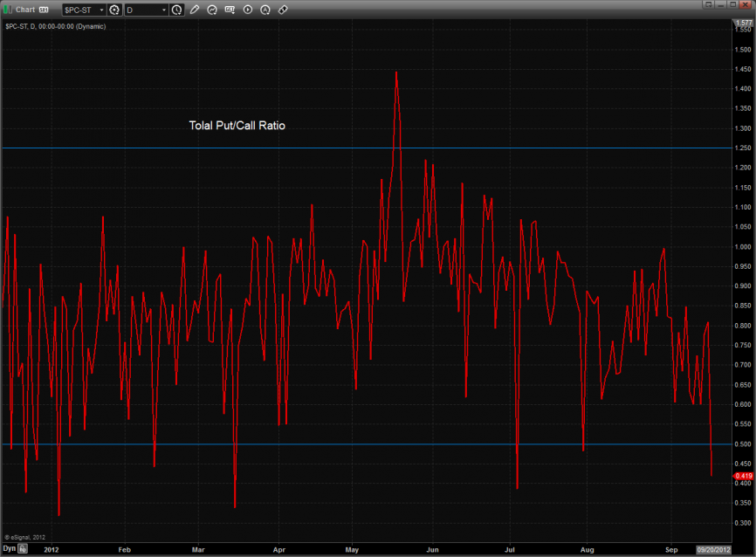Viewport: 756px width, 557px height.
Task: Click the circular arrow studies icon
Action: tap(212, 10)
